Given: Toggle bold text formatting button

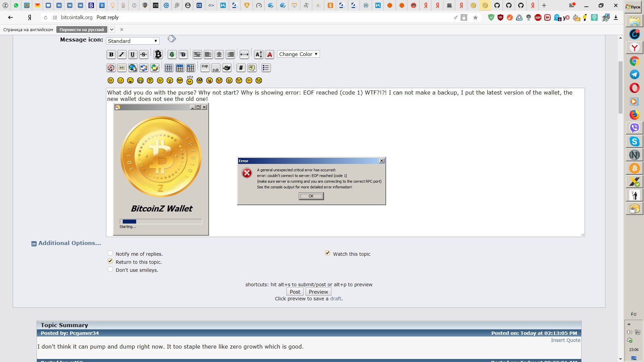Looking at the screenshot, I should tap(111, 54).
